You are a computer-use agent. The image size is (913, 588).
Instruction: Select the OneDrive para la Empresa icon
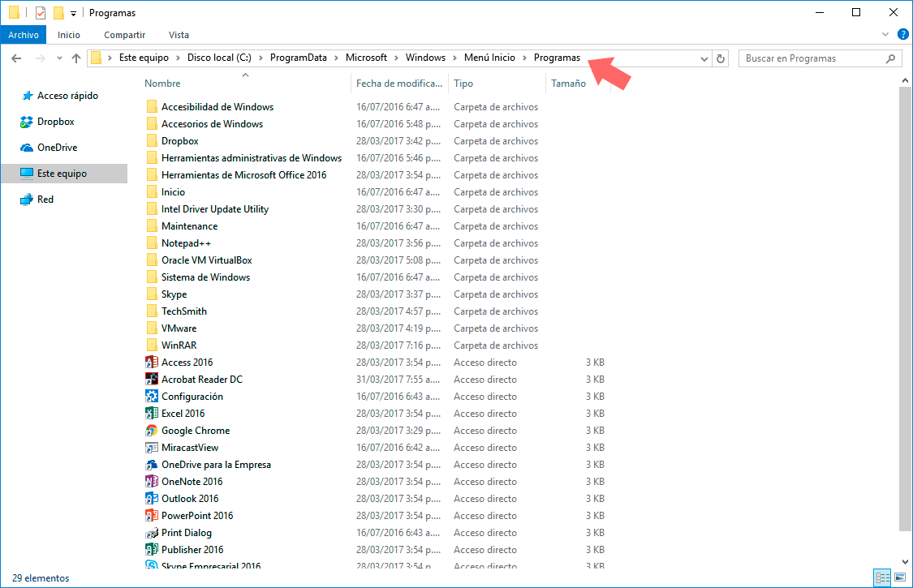pyautogui.click(x=152, y=465)
